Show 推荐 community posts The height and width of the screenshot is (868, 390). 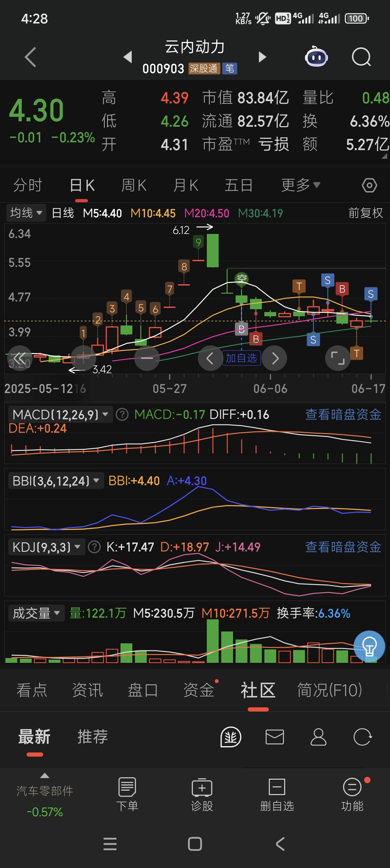pyautogui.click(x=92, y=736)
